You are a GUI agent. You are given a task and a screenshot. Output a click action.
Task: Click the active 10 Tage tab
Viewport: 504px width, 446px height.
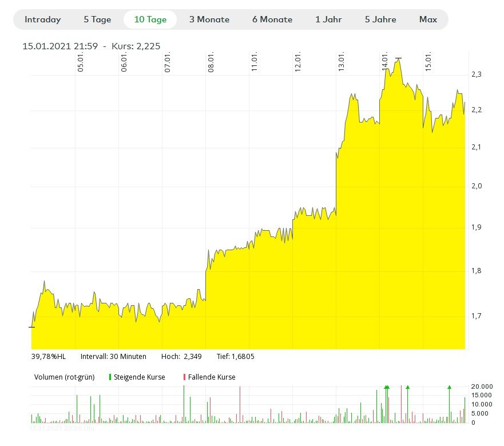(x=150, y=19)
